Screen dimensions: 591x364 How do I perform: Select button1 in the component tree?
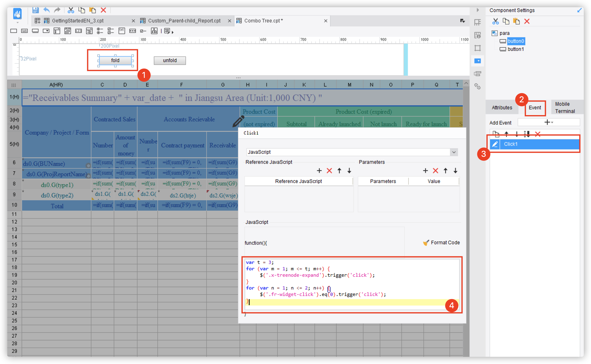tap(516, 49)
